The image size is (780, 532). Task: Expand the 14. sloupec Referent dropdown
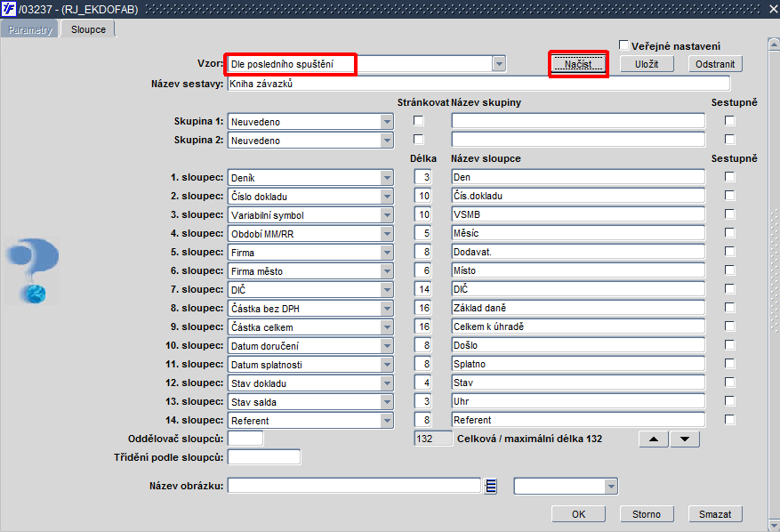387,421
